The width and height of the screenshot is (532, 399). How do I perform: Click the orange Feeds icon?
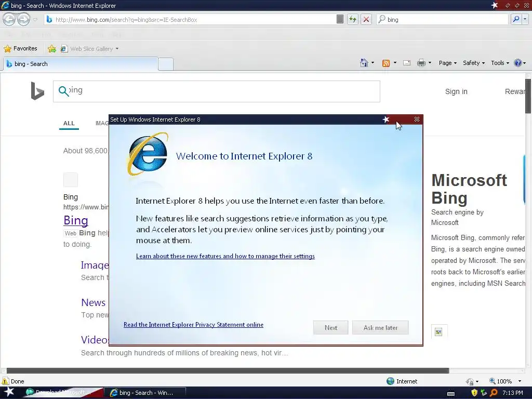386,63
